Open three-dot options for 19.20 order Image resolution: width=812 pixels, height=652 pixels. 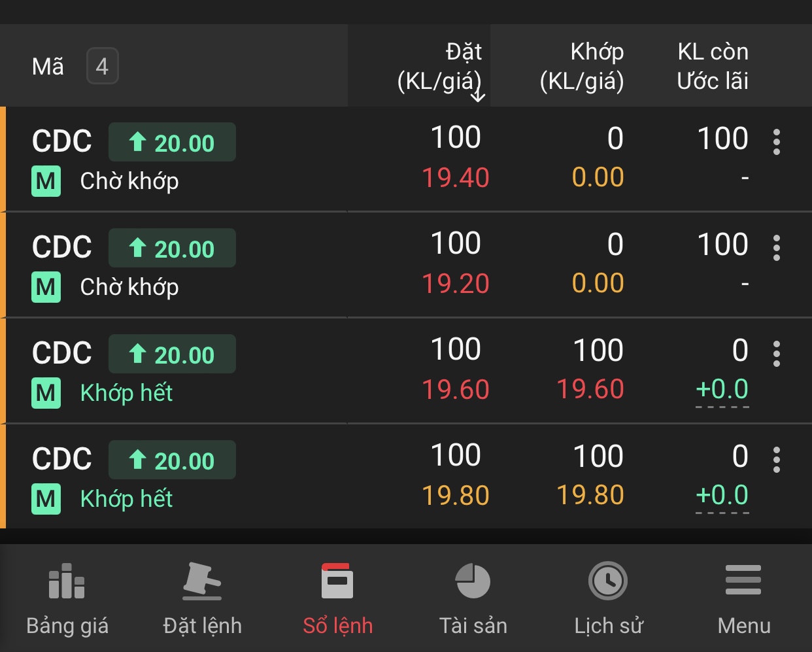tap(777, 248)
